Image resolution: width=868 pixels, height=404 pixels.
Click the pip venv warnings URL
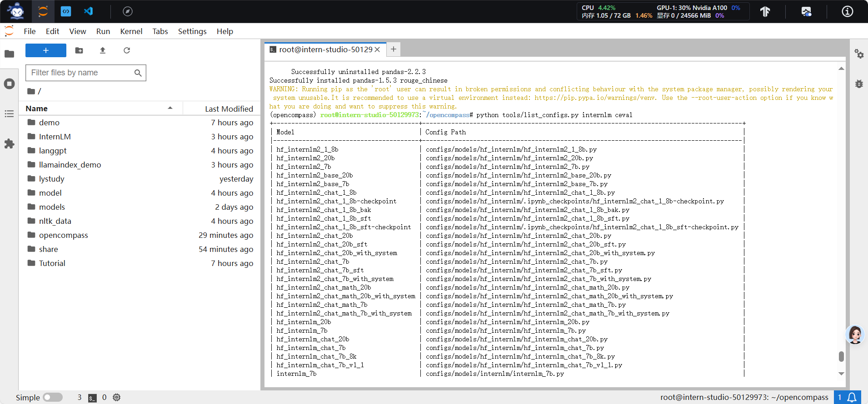pos(595,98)
